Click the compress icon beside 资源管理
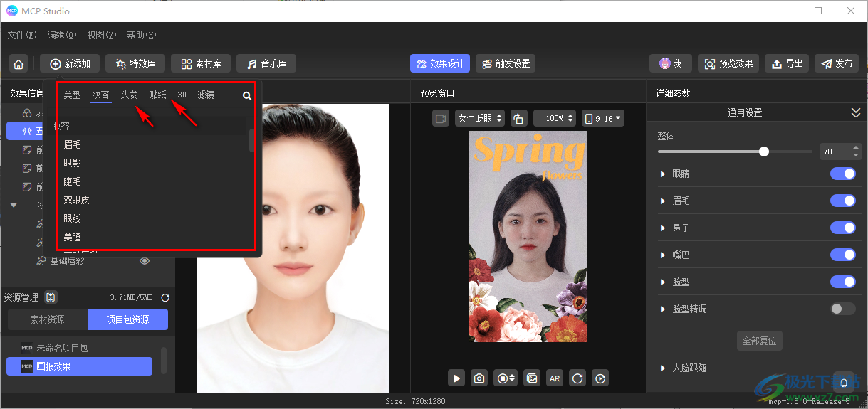Screen dimensions: 868x409 pos(51,297)
